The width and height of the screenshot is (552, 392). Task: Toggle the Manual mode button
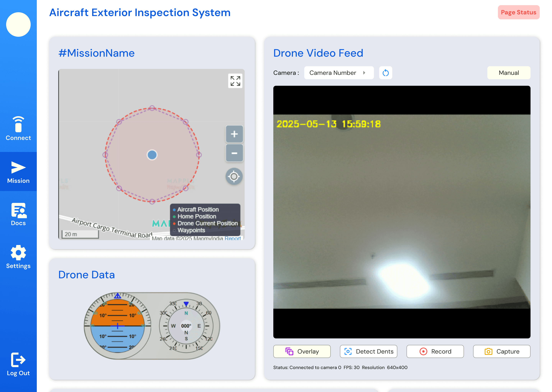coord(508,73)
